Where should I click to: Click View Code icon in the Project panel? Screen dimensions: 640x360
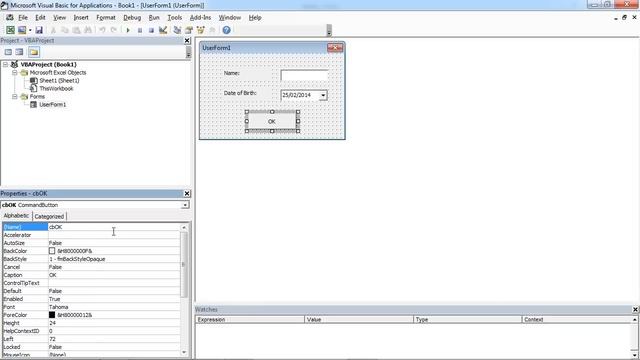(x=8, y=52)
